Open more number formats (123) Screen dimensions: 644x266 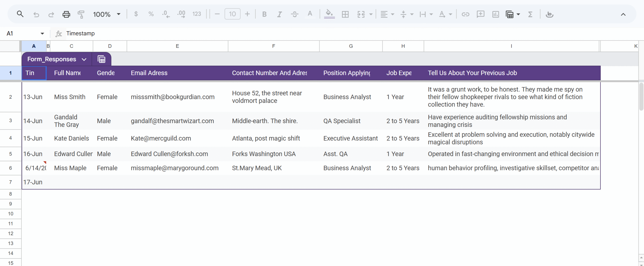click(x=197, y=14)
